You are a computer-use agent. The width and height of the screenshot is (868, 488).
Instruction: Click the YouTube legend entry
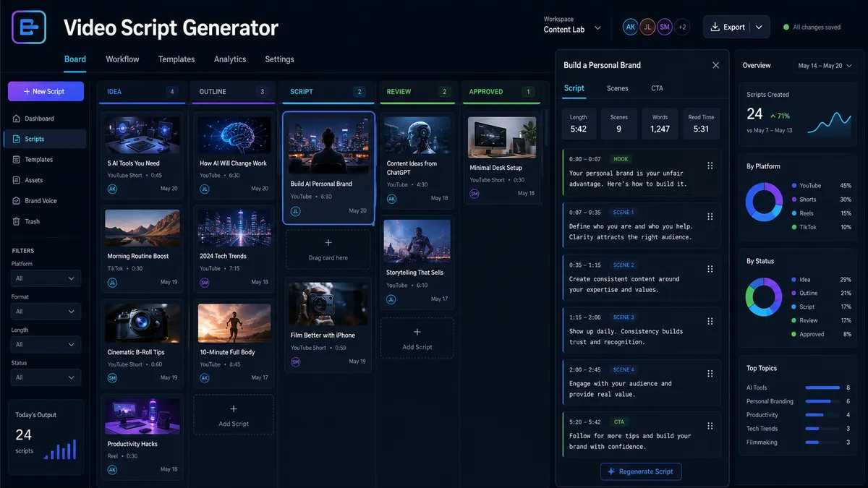[x=822, y=186]
